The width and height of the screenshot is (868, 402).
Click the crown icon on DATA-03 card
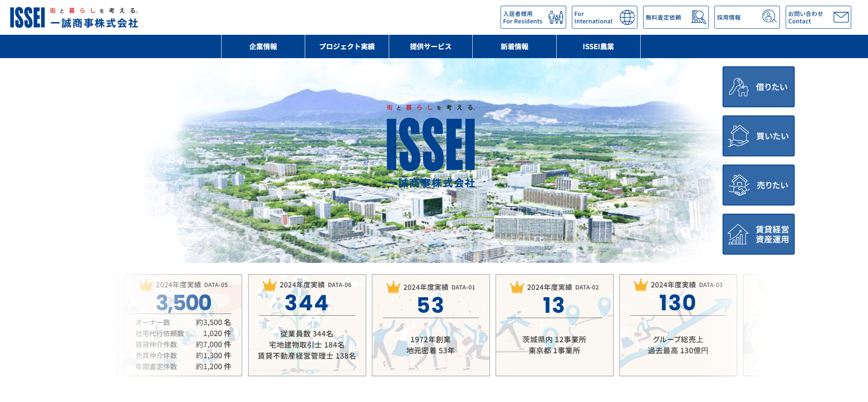coord(641,285)
